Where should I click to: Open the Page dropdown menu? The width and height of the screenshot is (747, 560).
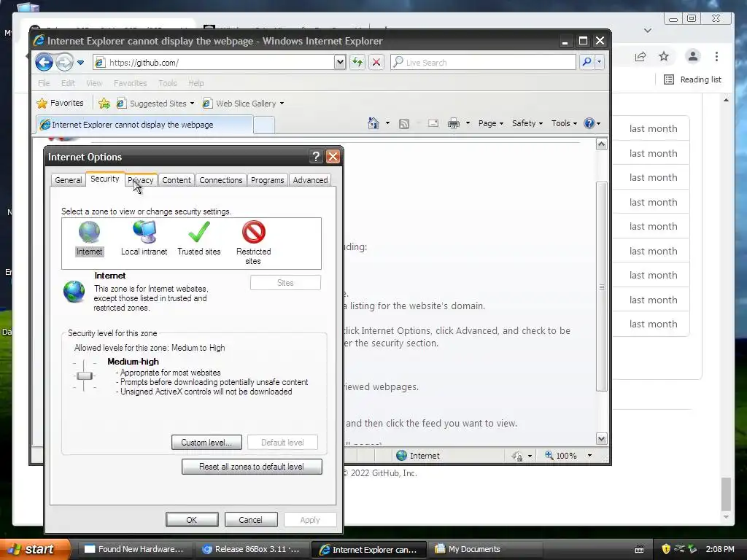(x=491, y=123)
